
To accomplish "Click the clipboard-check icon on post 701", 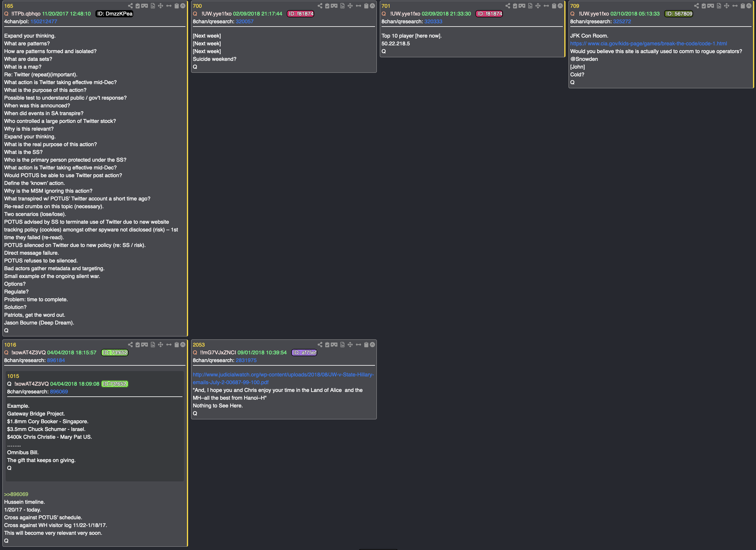I will click(x=515, y=6).
